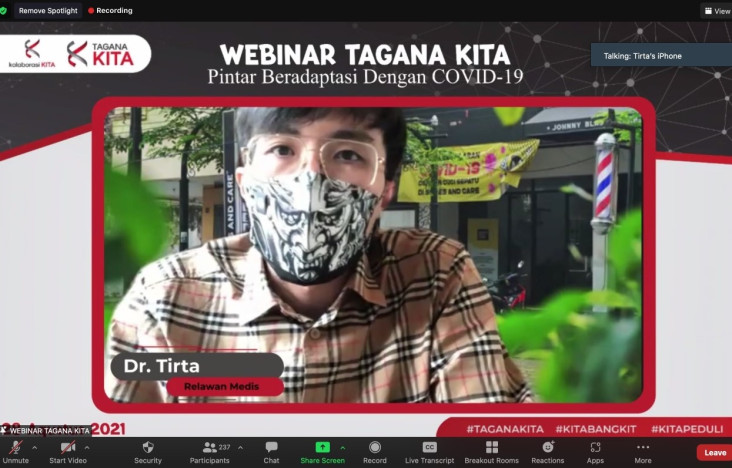Click the green Share Screen icon

(323, 447)
